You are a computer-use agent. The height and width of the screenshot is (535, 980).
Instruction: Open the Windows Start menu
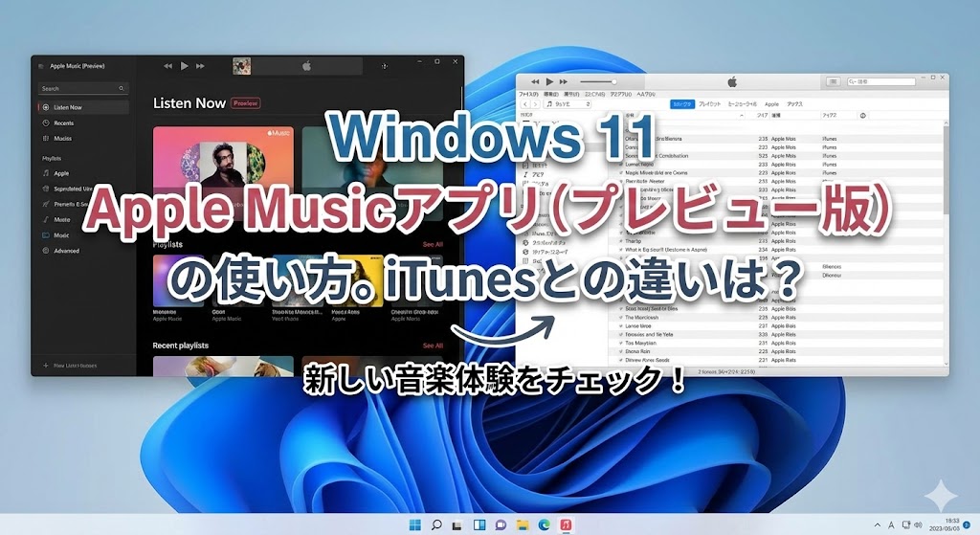[x=415, y=525]
